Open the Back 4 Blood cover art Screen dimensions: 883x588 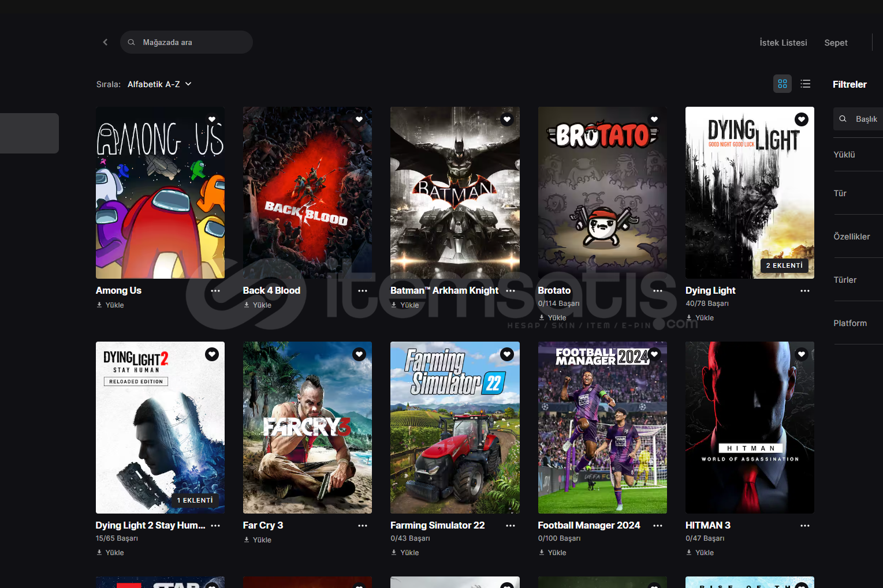(307, 193)
